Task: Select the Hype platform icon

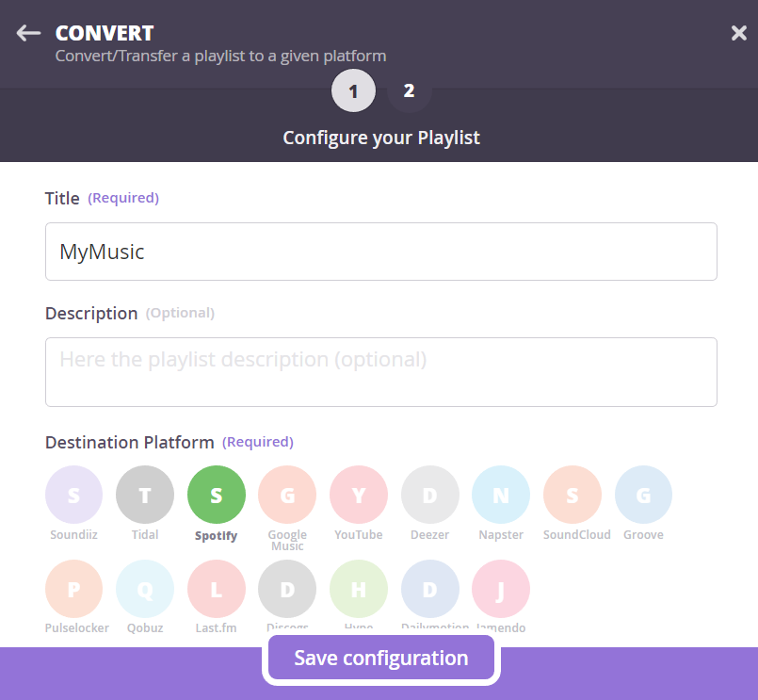Action: point(359,589)
